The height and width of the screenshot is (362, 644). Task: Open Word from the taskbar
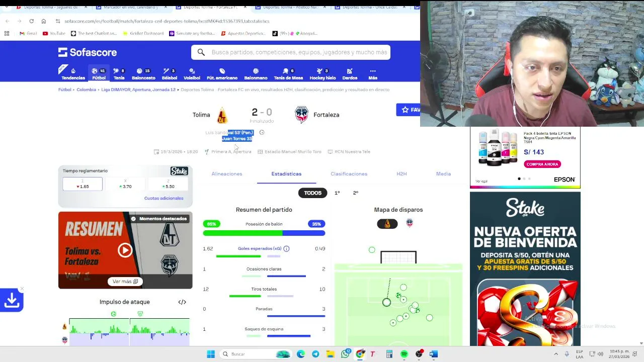point(433,354)
